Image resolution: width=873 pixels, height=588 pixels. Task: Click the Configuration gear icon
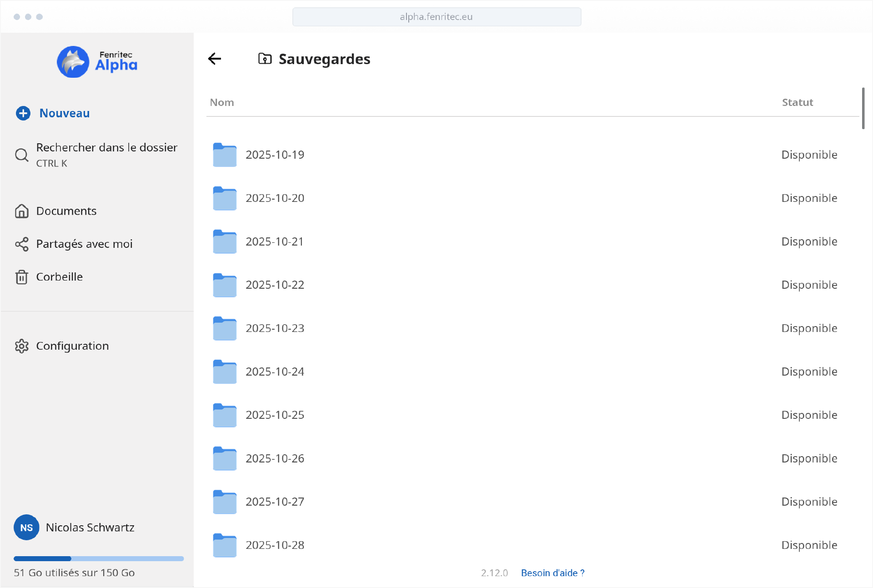click(x=22, y=346)
